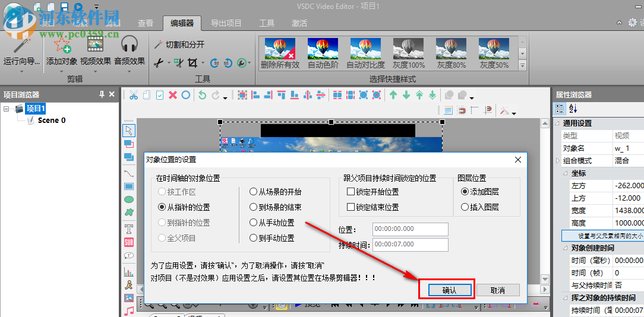Open the 查看 ribbon tab
This screenshot has width=644, height=317.
[146, 23]
